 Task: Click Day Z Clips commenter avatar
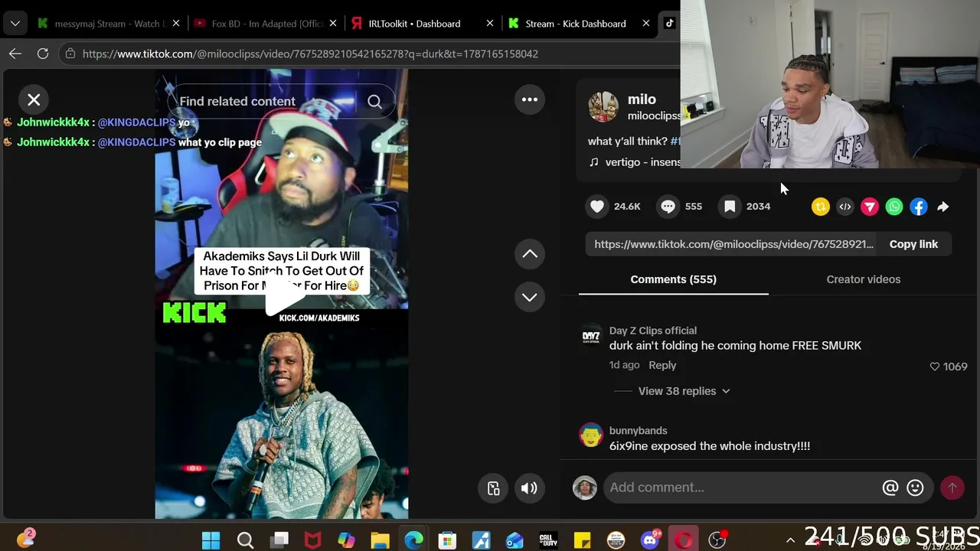click(591, 336)
